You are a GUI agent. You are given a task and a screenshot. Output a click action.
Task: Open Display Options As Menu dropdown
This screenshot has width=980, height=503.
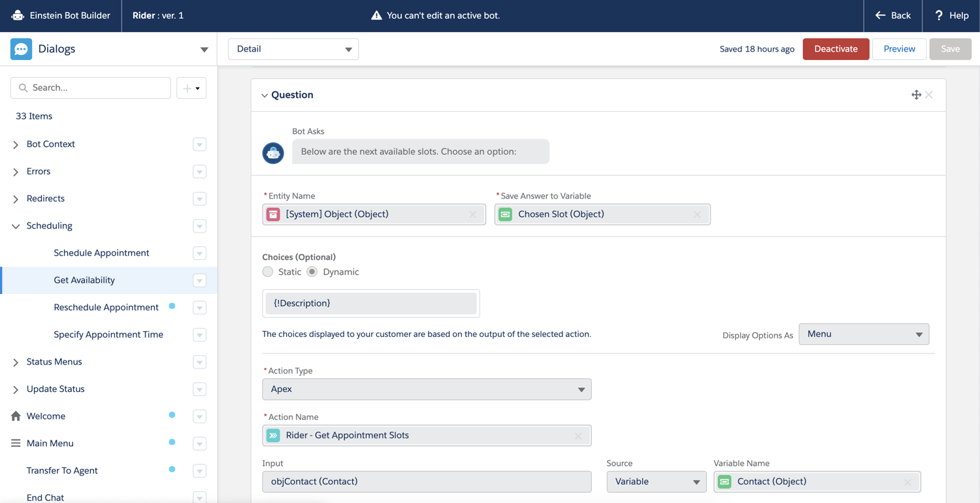click(x=864, y=334)
